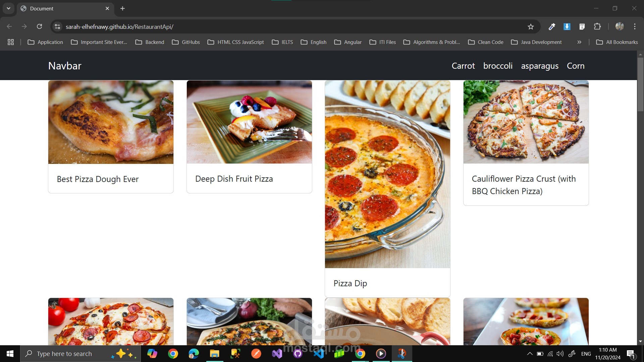Open the Chrome profile avatar

click(620, 26)
